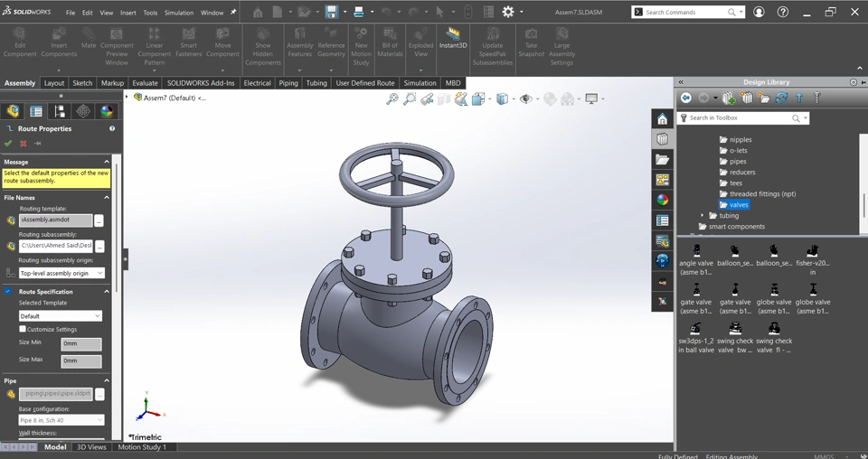Cancel Route Properties with the red X
This screenshot has width=868, height=459.
(24, 143)
